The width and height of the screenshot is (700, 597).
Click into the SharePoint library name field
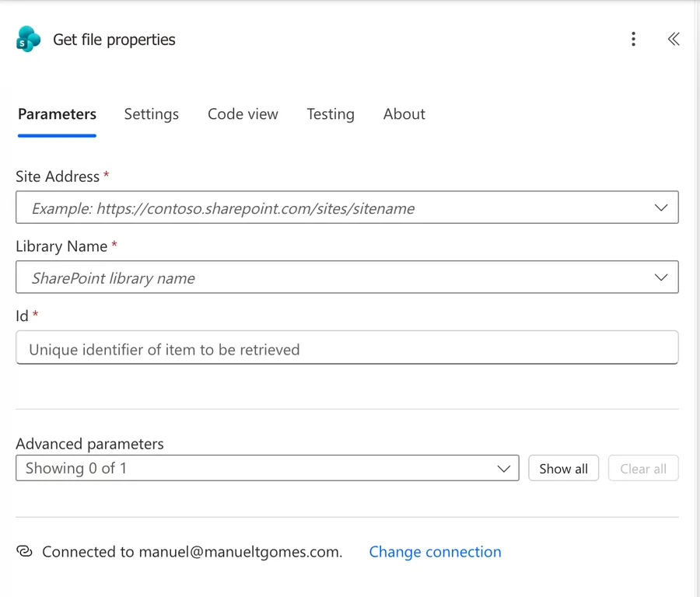[x=348, y=277]
